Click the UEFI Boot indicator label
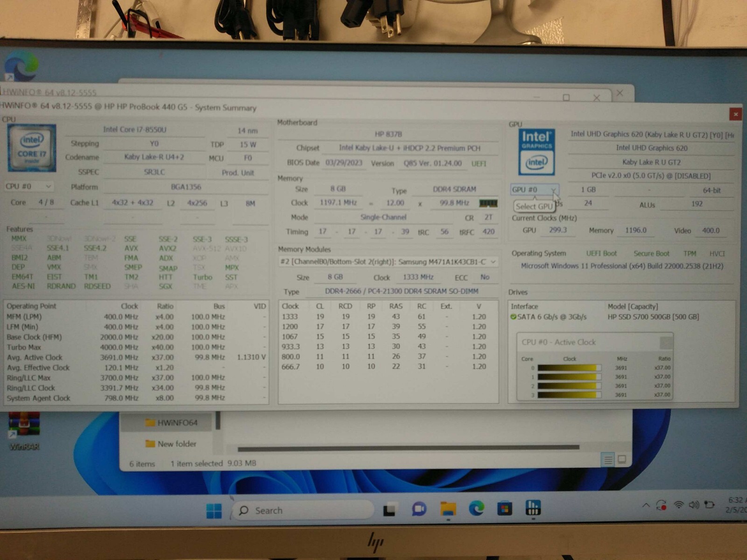 click(x=601, y=253)
